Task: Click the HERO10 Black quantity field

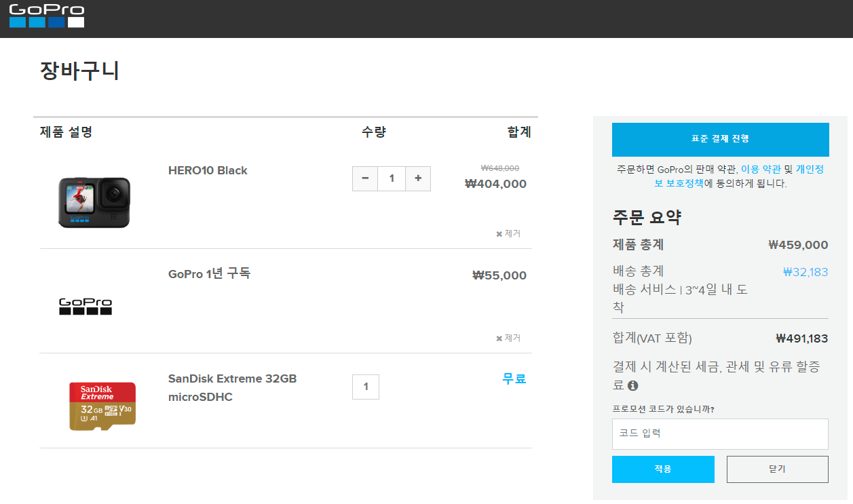Action: [x=392, y=178]
